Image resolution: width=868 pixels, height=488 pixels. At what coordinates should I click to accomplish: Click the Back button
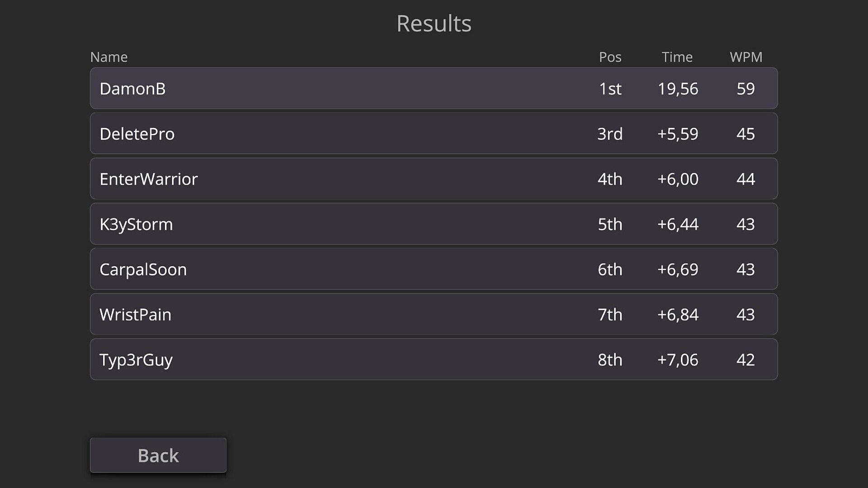coord(158,455)
